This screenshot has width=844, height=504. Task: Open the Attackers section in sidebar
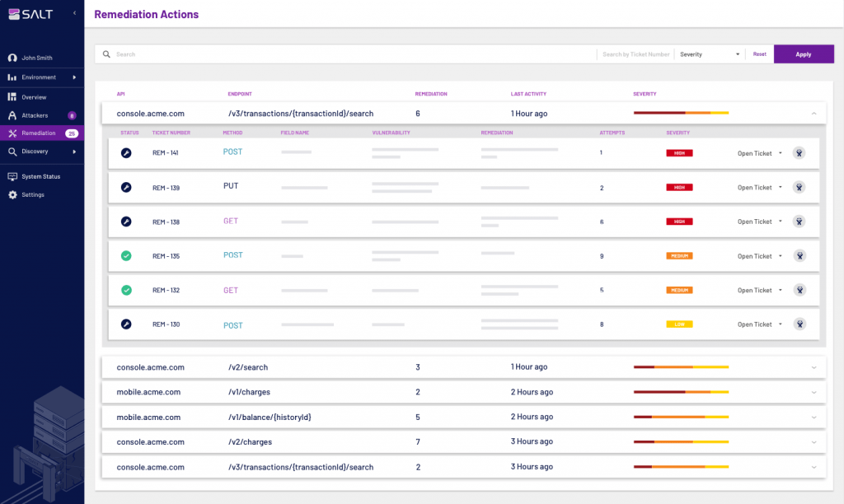pyautogui.click(x=35, y=115)
